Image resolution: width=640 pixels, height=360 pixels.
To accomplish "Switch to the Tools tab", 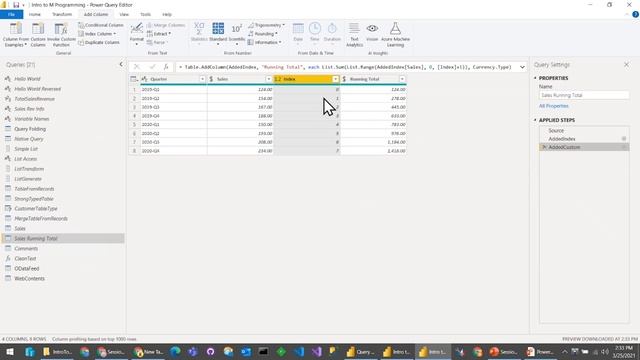I will [146, 14].
